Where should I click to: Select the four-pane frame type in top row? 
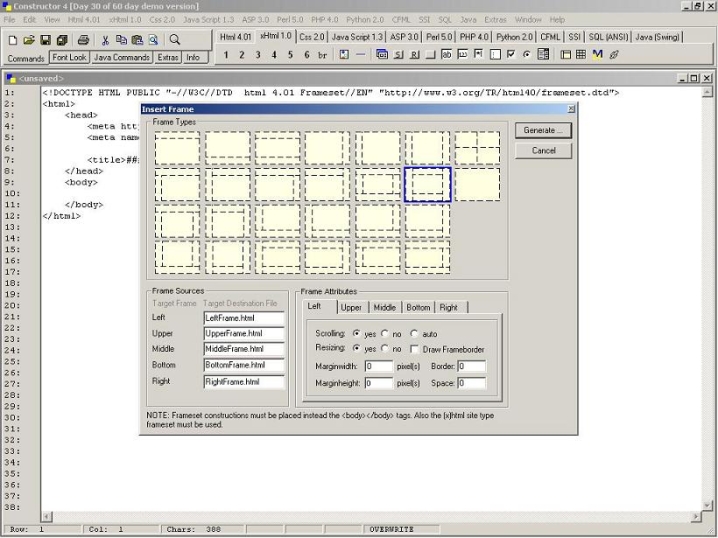pyautogui.click(x=477, y=148)
